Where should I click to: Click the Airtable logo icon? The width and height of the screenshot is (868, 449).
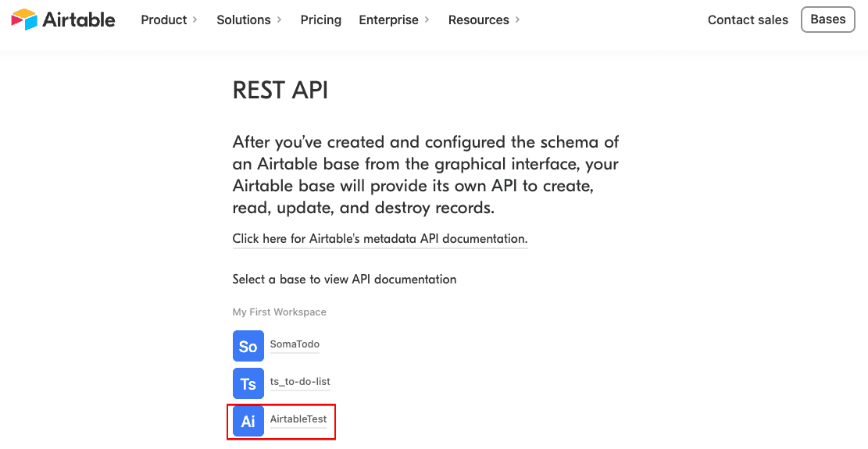pyautogui.click(x=24, y=20)
